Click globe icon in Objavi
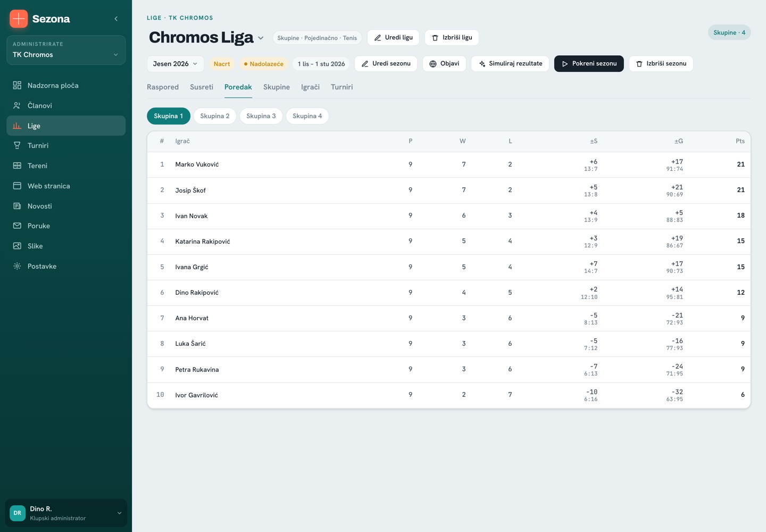 point(433,64)
